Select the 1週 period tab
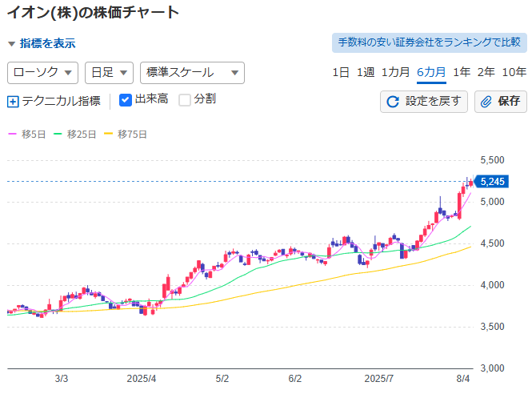This screenshot has height=394, width=532. 366,72
